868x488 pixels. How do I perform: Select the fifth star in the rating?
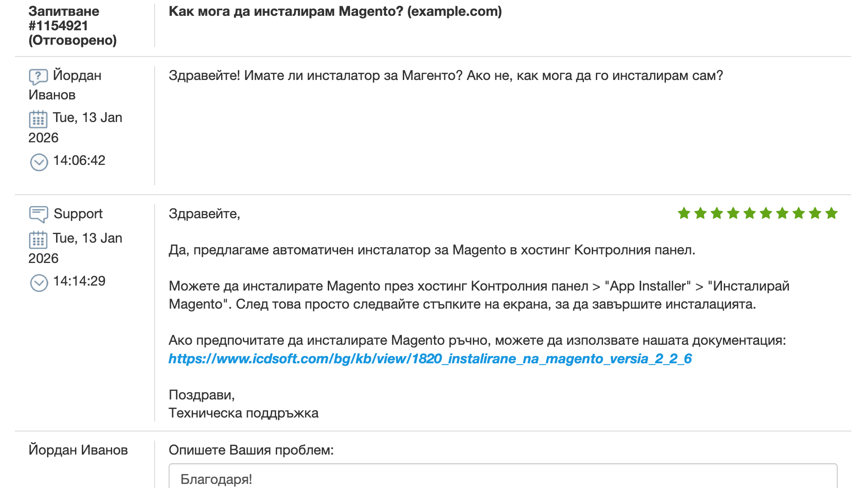(x=750, y=213)
